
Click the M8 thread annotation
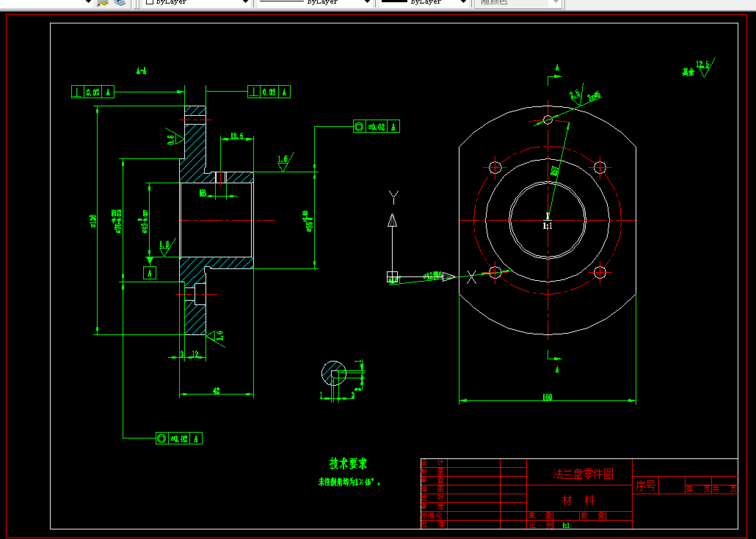[203, 193]
